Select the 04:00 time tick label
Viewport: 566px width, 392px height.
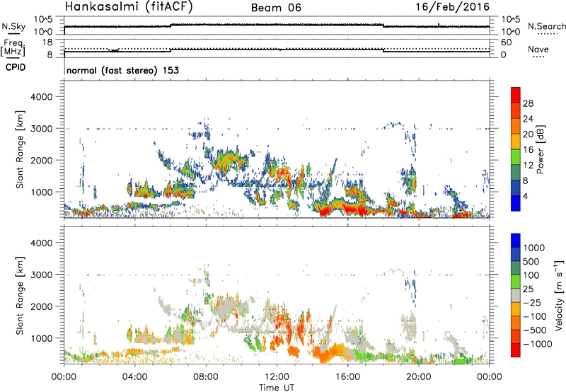coord(134,377)
